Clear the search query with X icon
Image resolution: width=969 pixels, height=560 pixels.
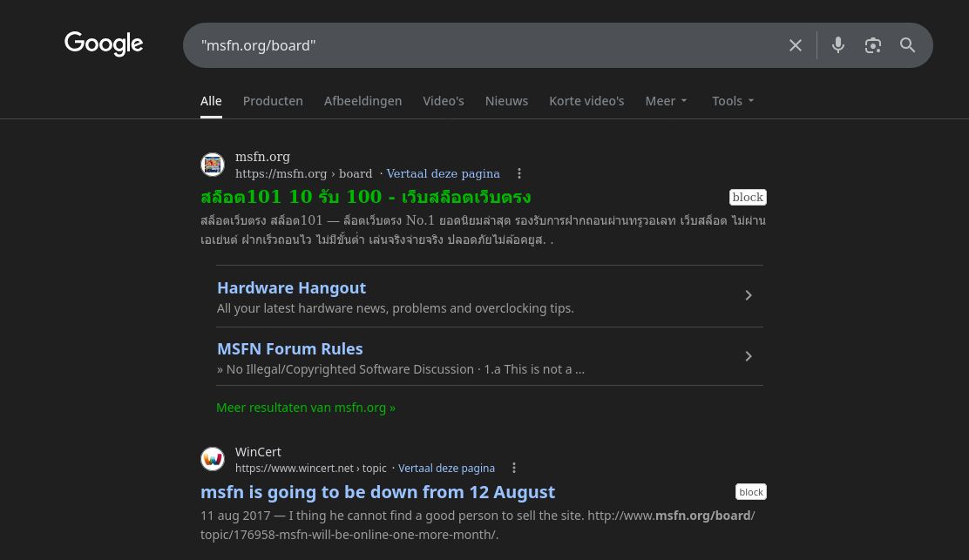[x=796, y=45]
